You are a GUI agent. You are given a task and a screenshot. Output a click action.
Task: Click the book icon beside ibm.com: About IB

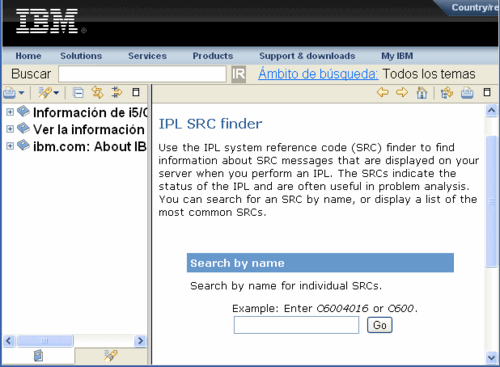tap(23, 145)
